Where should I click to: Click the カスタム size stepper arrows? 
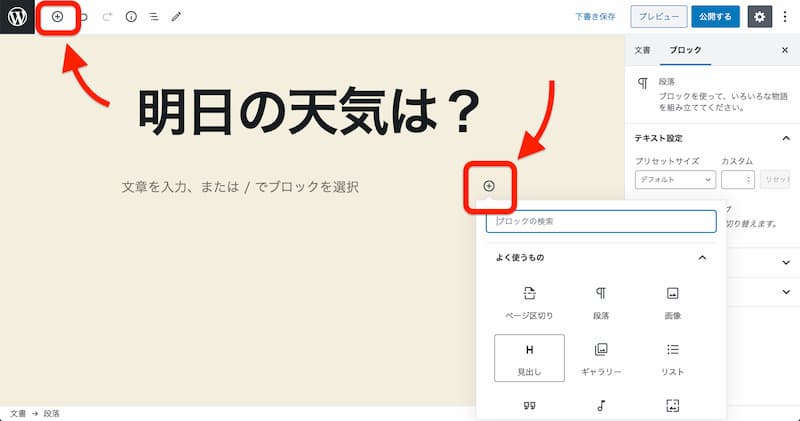748,180
